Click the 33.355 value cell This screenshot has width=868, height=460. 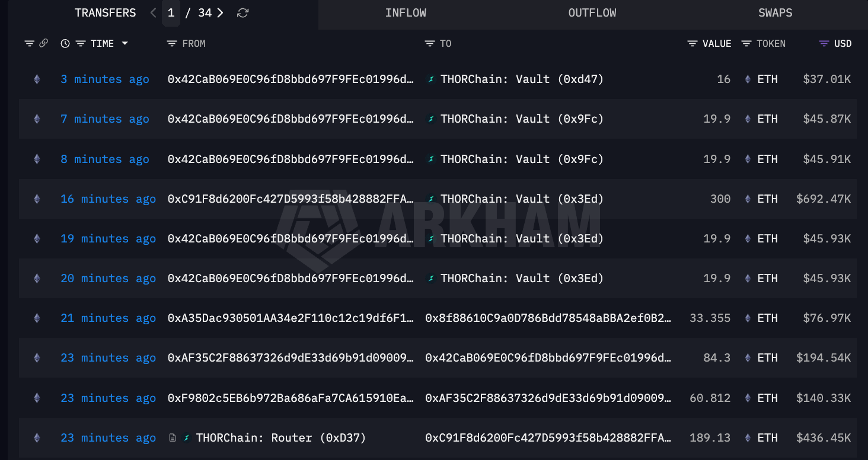710,318
